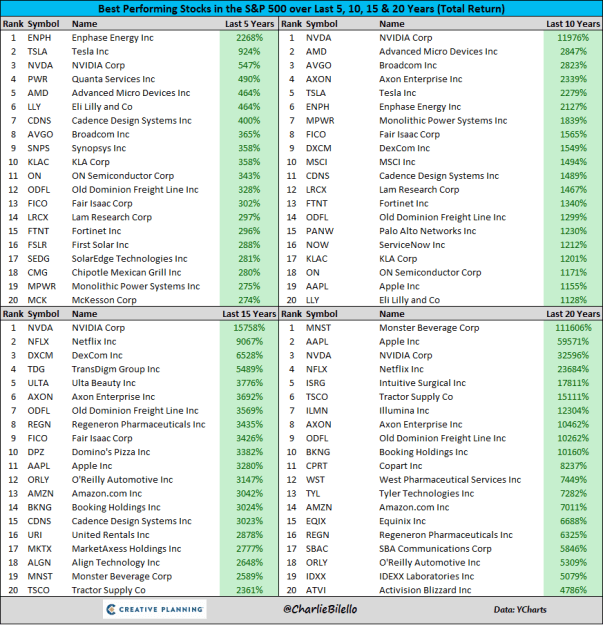Image resolution: width=603 pixels, height=625 pixels.
Task: Click 'MSCI Inc' company name
Action: click(x=397, y=162)
